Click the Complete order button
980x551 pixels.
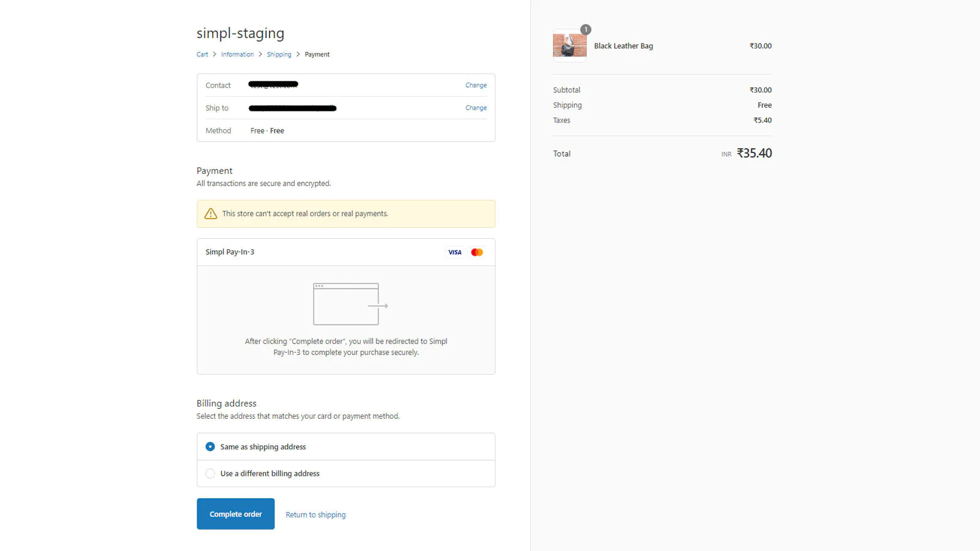(236, 514)
